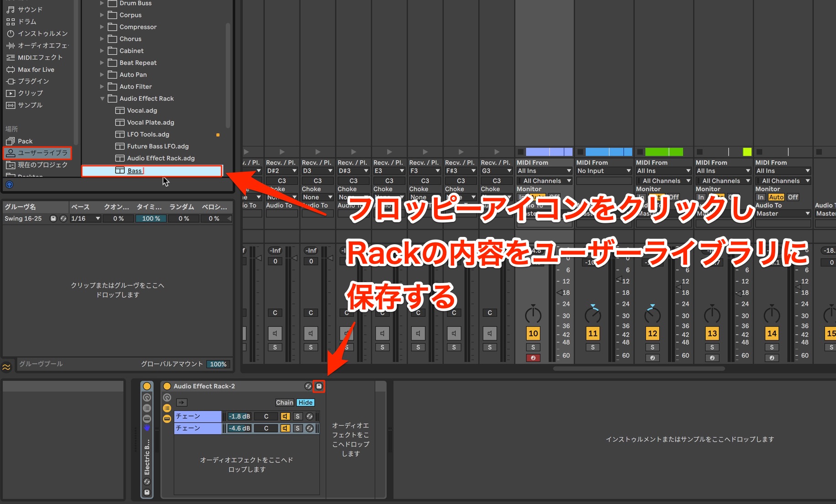836x504 pixels.
Task: Set track 14 monitor to Off
Action: coord(793,197)
